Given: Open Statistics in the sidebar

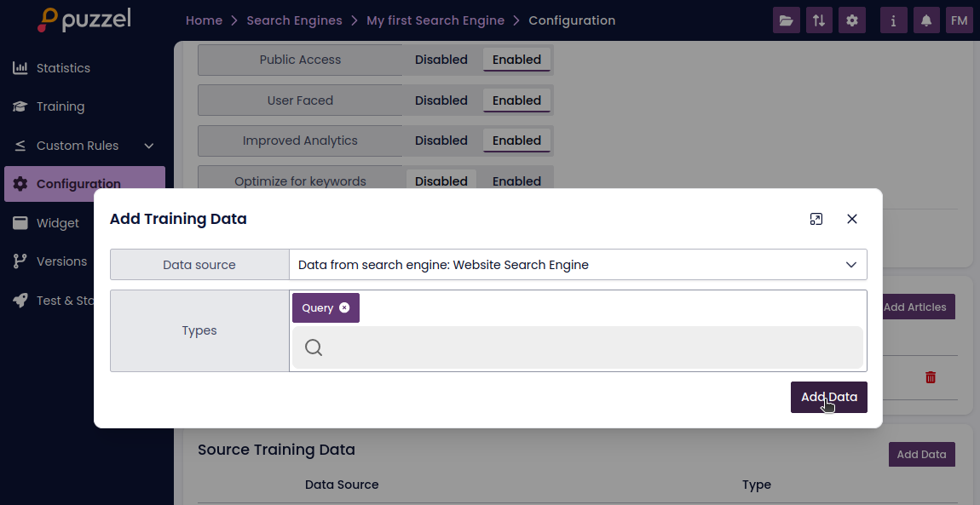Looking at the screenshot, I should click(62, 68).
